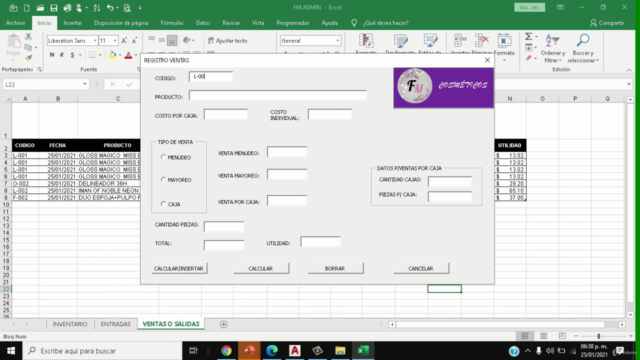
Task: Click the Borders grid icon
Action: (92, 55)
